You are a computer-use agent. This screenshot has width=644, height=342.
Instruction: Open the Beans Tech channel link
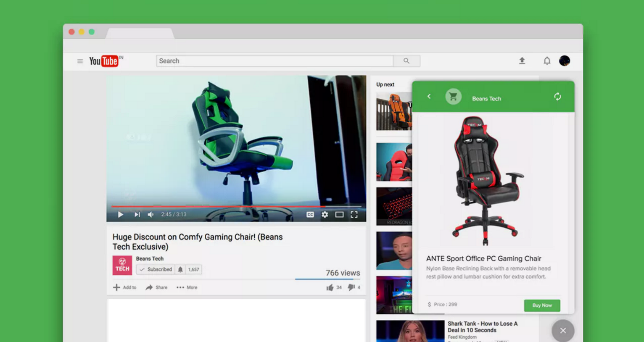[x=150, y=258]
